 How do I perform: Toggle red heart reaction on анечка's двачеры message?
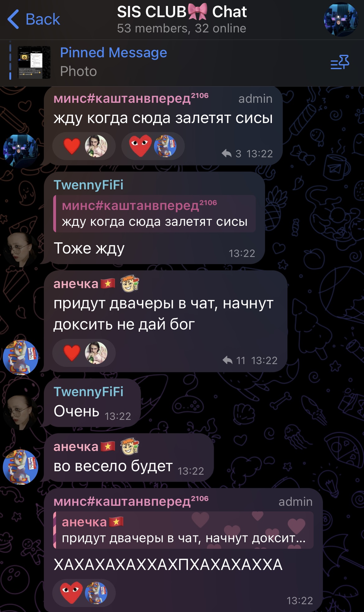click(84, 353)
